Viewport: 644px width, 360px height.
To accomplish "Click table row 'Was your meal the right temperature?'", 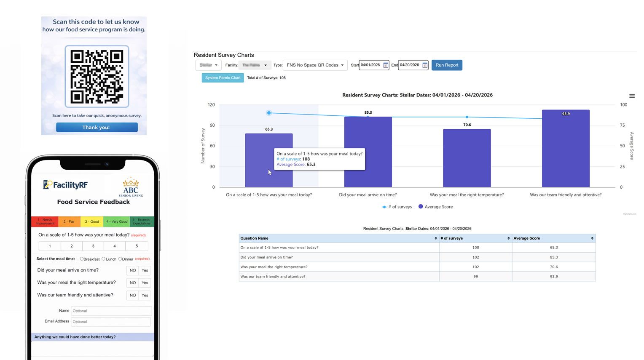I will click(417, 267).
